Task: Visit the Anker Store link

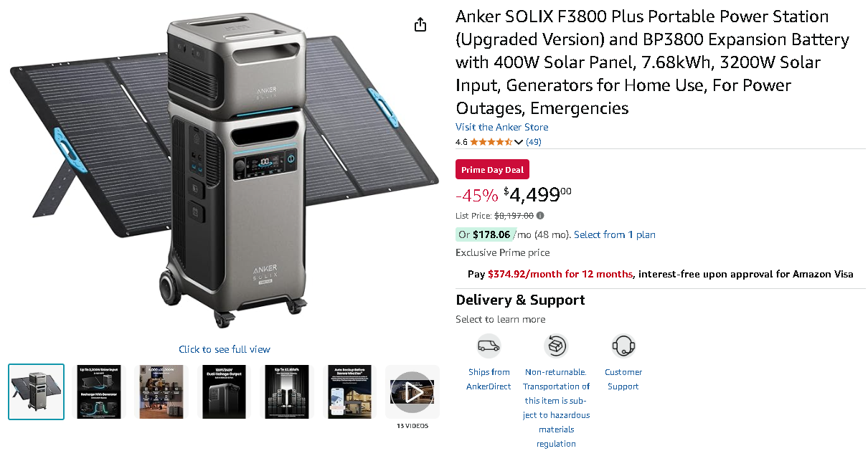Action: (501, 127)
